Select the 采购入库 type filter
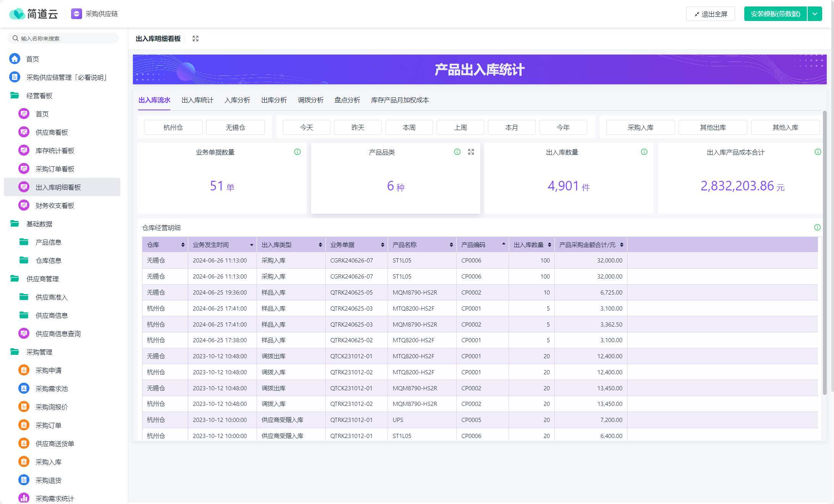834x504 pixels. (x=640, y=127)
